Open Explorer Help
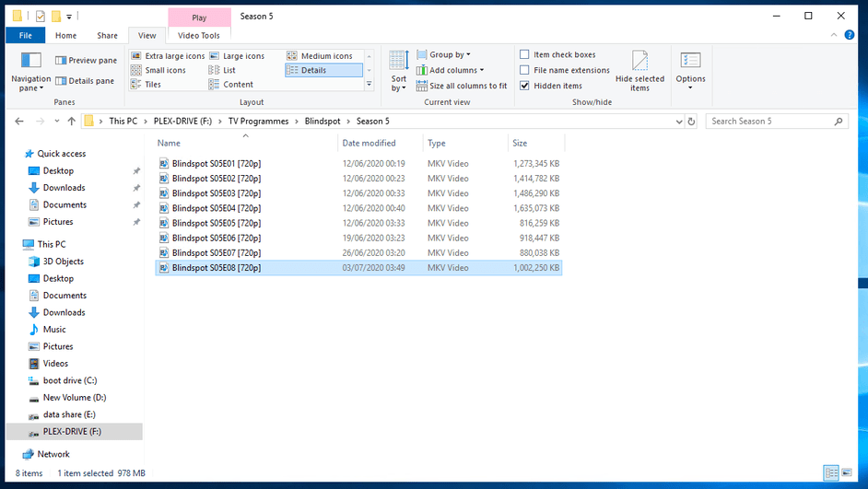868x489 pixels. pos(850,35)
